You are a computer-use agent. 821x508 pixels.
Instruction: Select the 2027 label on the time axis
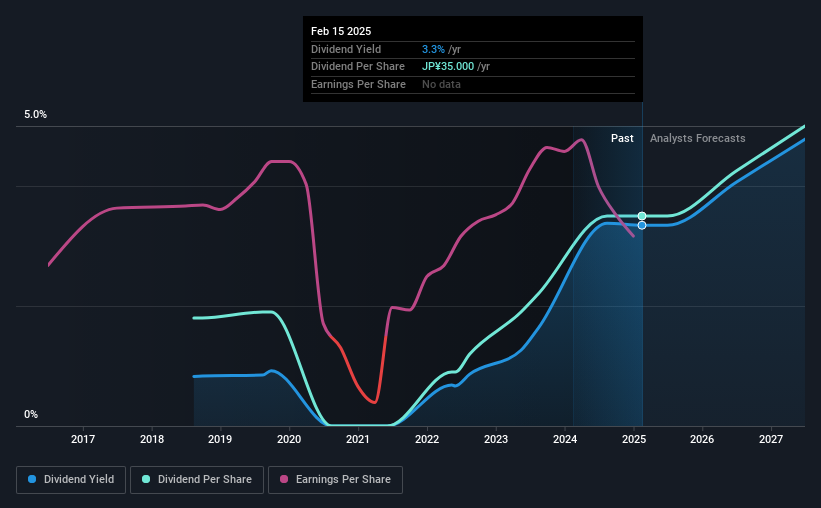point(771,439)
